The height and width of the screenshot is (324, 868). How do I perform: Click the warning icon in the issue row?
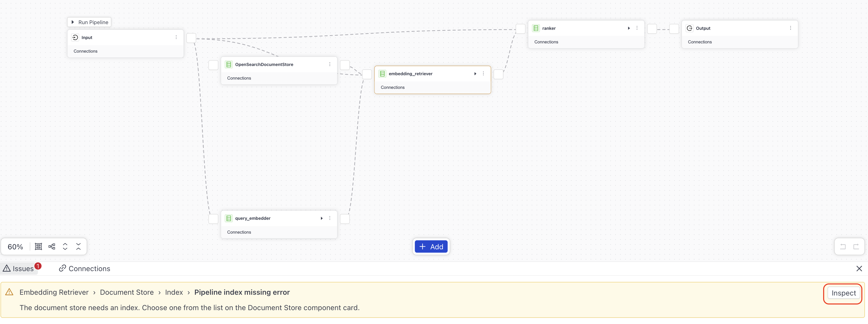coord(9,292)
